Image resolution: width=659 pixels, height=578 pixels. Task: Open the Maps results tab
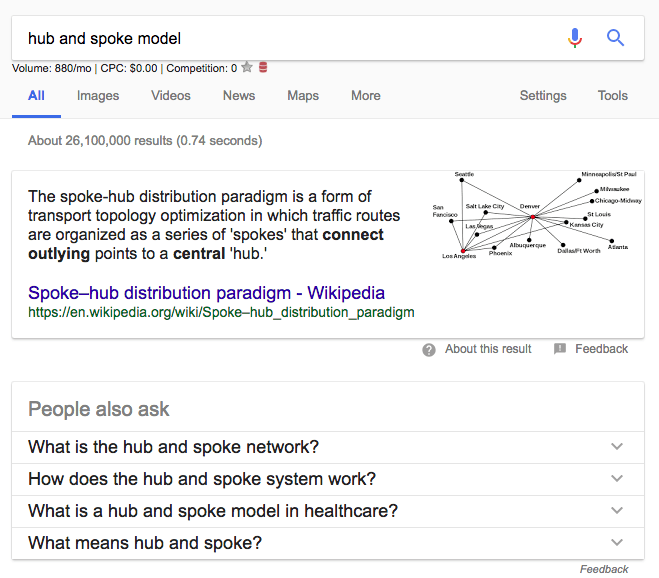[x=303, y=96]
